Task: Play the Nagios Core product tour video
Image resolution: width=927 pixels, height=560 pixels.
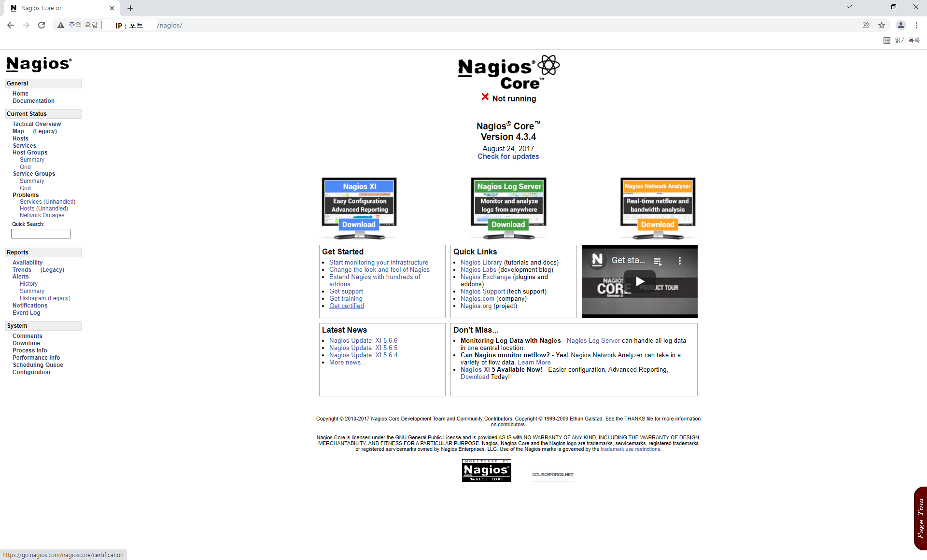Action: 640,281
